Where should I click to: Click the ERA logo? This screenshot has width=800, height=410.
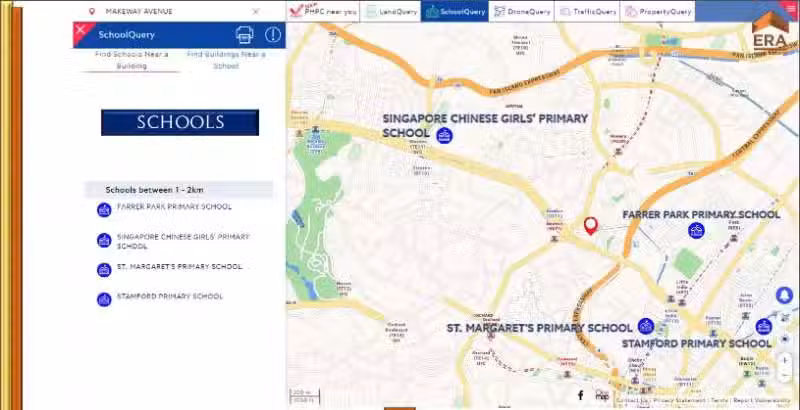(770, 32)
